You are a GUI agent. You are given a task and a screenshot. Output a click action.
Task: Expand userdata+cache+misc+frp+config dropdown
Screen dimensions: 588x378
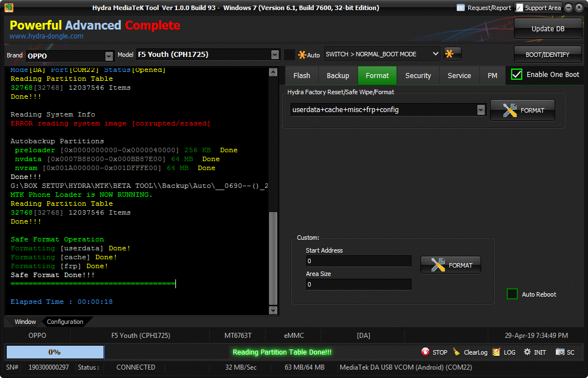481,110
